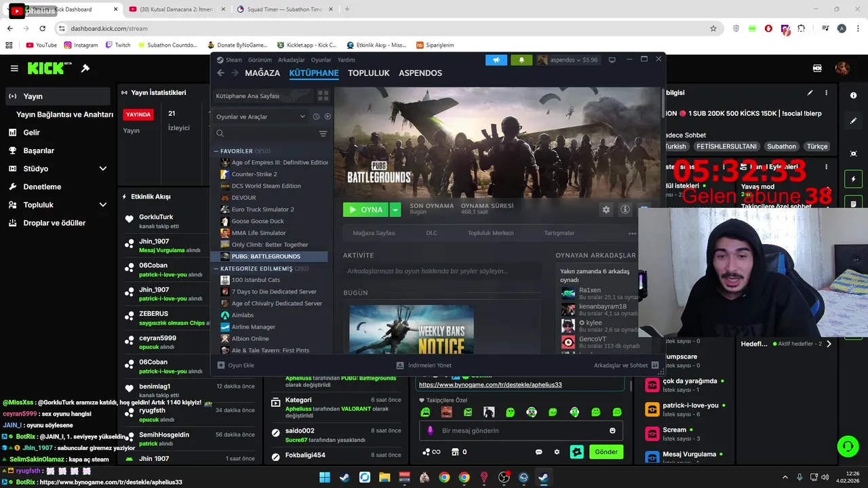The width and height of the screenshot is (868, 488).
Task: Click Steam Big Picture mode icon
Action: coord(612,60)
